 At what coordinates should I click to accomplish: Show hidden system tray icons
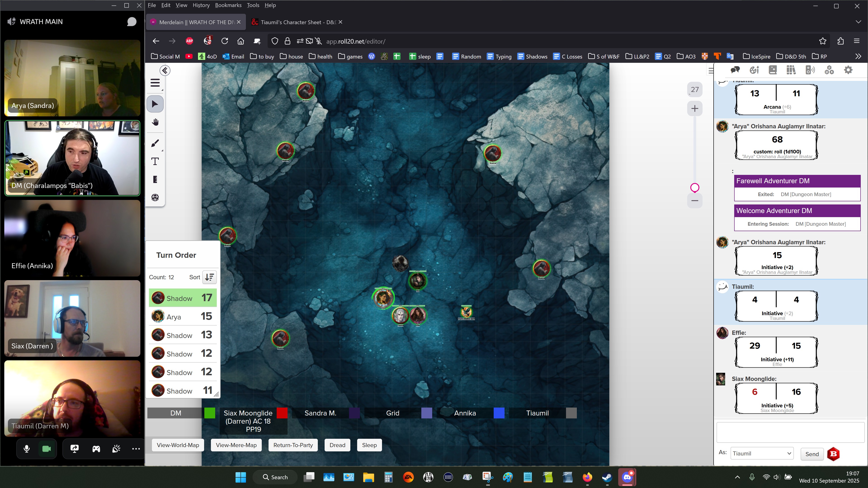coord(737,477)
